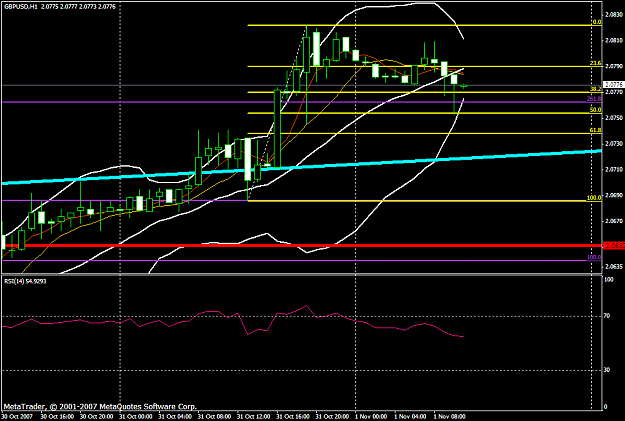The image size is (625, 421).
Task: Click the 2.0810 price axis label
Action: [x=613, y=40]
